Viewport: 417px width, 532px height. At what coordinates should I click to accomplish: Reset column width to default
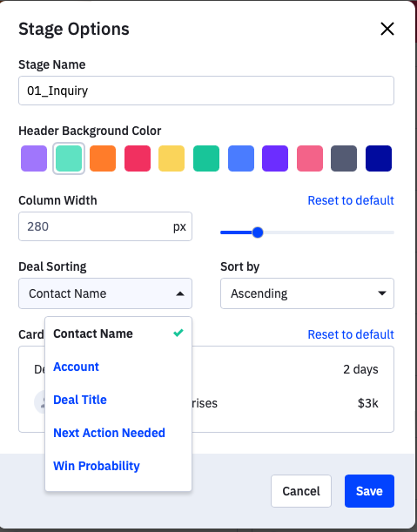[351, 200]
